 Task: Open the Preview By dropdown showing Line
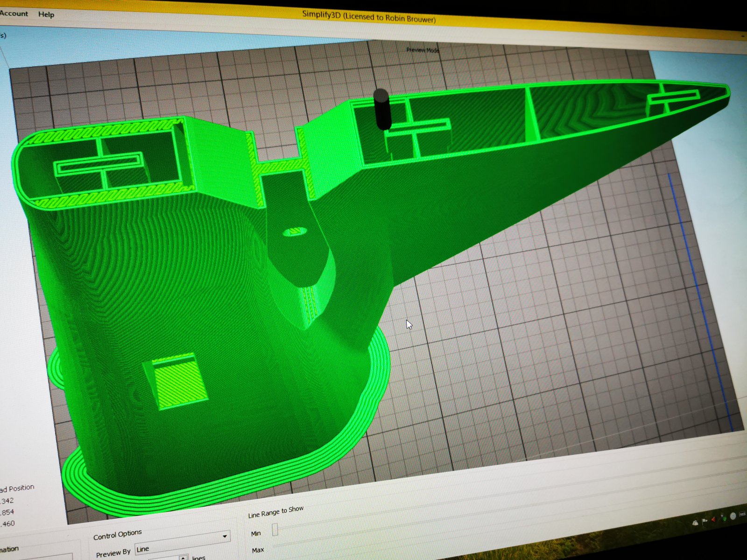click(x=182, y=543)
